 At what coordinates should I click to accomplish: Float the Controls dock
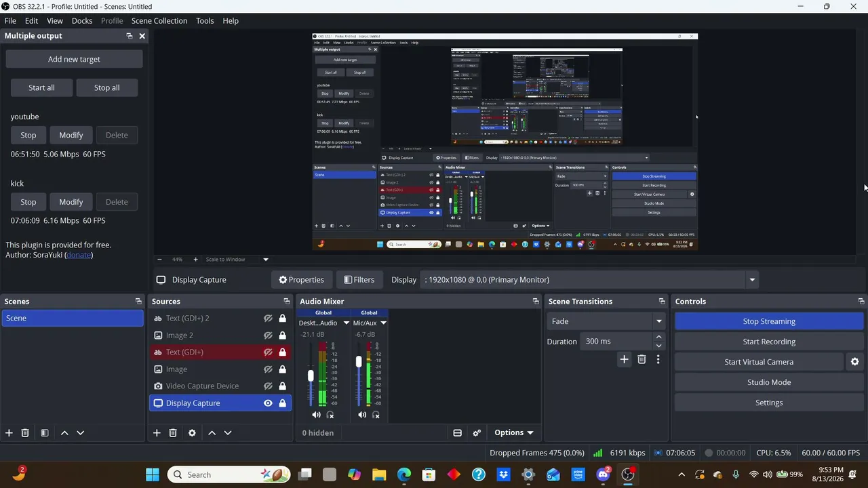coord(861,302)
